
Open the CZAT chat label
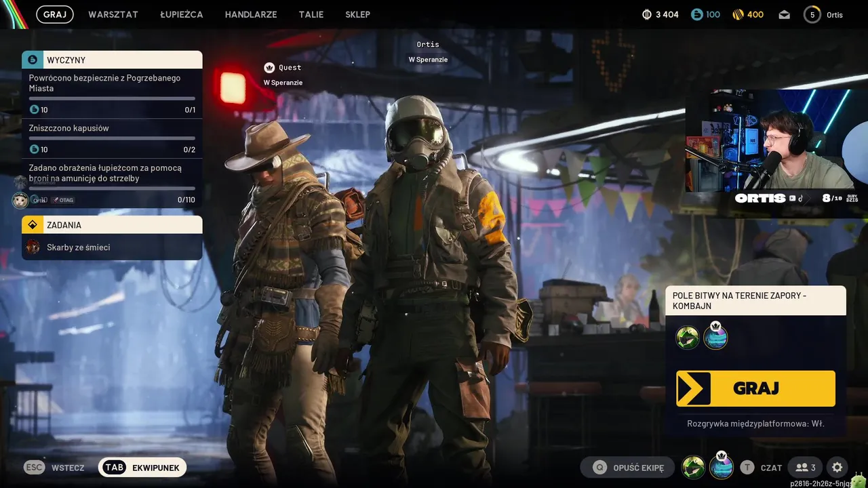pos(771,468)
